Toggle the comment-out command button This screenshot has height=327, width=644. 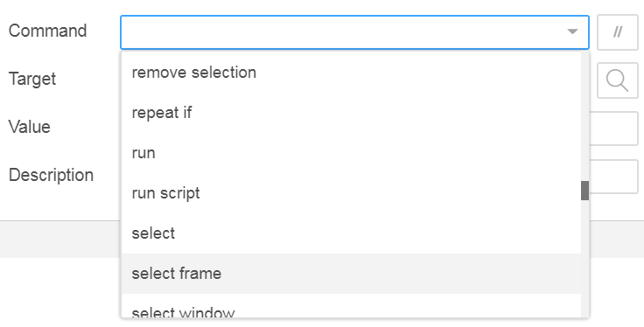pos(617,32)
